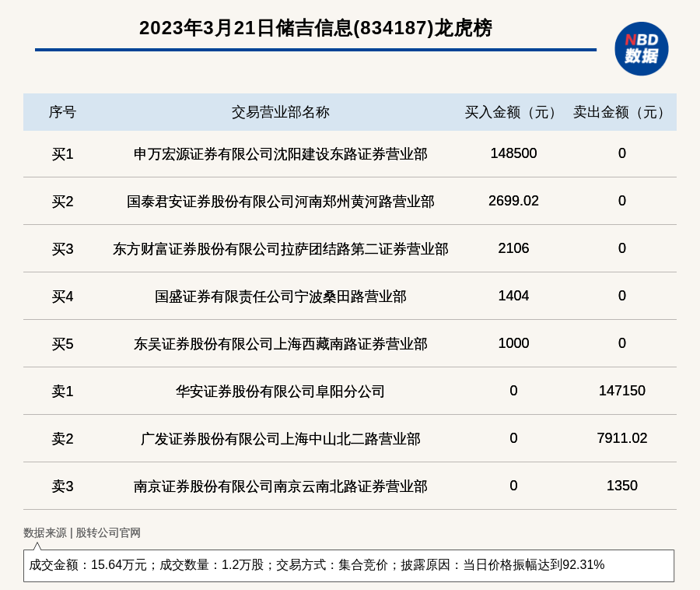Select 申万宏源证券有限公司沈阳建设东路证券营业部 cell

click(280, 154)
